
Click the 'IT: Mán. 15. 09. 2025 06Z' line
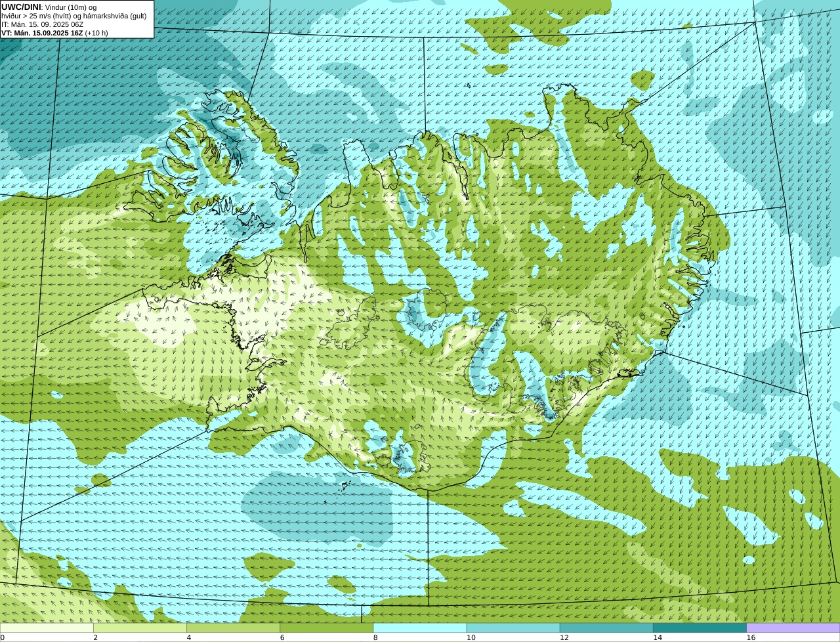(x=43, y=24)
